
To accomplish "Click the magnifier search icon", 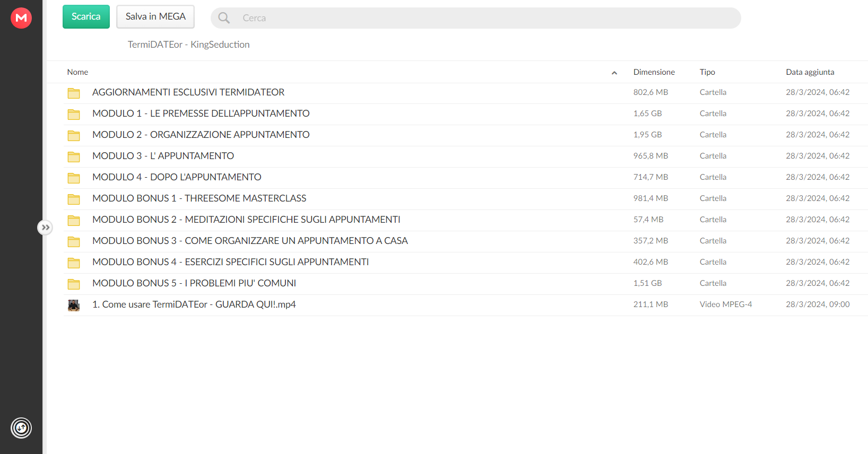I will pyautogui.click(x=224, y=18).
